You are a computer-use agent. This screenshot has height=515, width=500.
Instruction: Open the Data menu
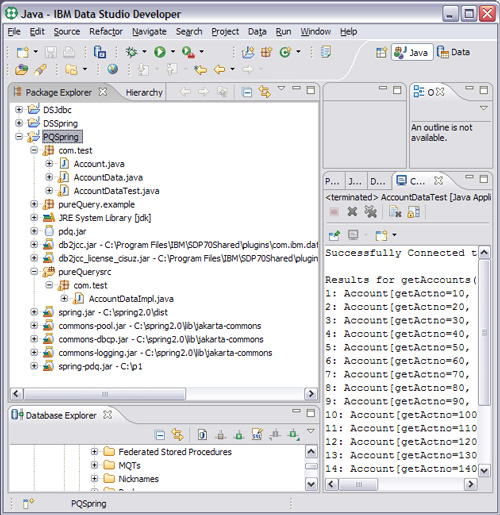click(x=257, y=32)
